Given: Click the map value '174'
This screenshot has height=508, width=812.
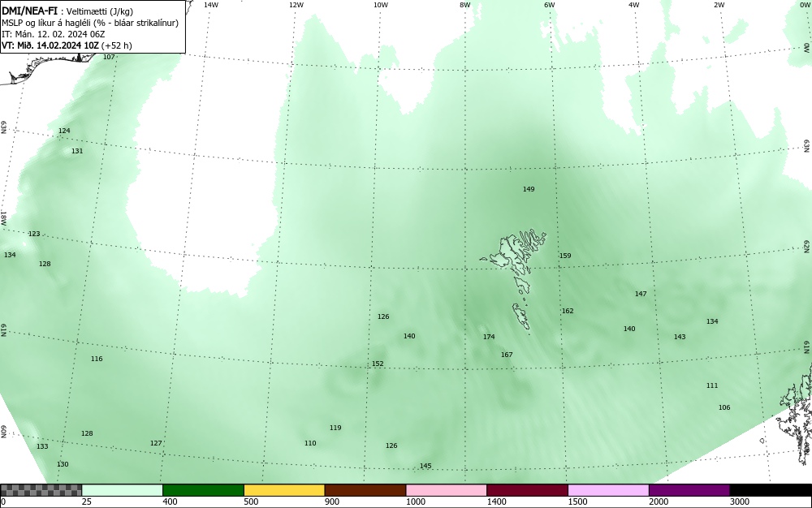Looking at the screenshot, I should pos(489,337).
